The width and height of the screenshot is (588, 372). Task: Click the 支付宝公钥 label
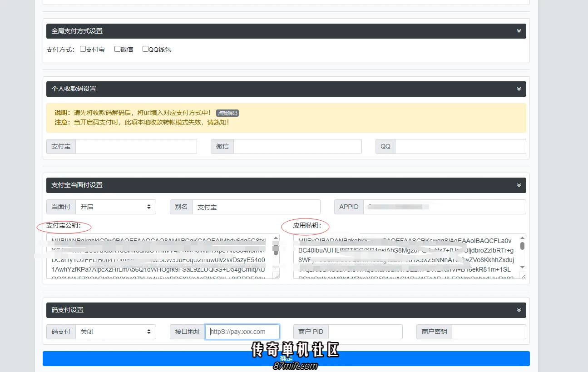coord(64,225)
